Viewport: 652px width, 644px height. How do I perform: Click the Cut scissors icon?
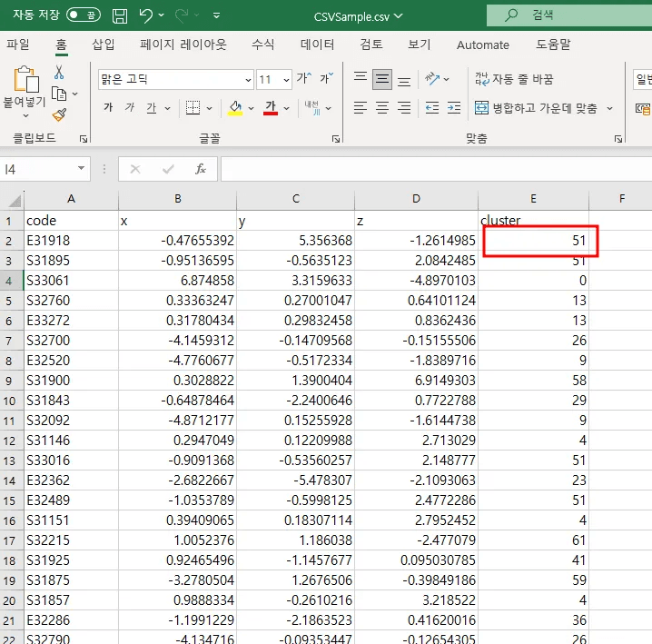59,72
